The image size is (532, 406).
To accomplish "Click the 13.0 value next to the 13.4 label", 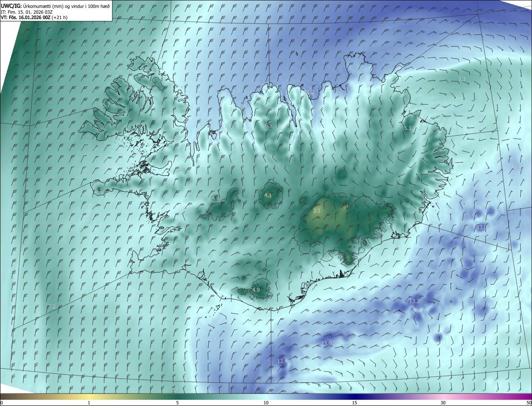I will [x=327, y=343].
